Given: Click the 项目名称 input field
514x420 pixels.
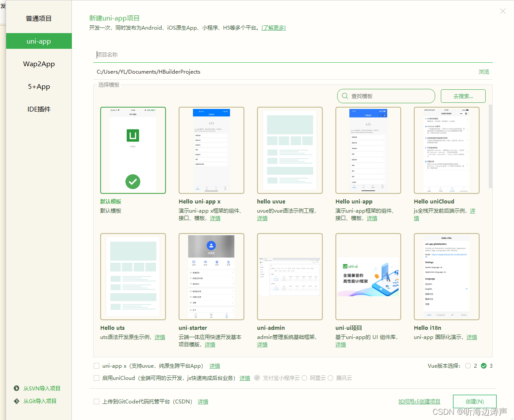Looking at the screenshot, I should 218,54.
